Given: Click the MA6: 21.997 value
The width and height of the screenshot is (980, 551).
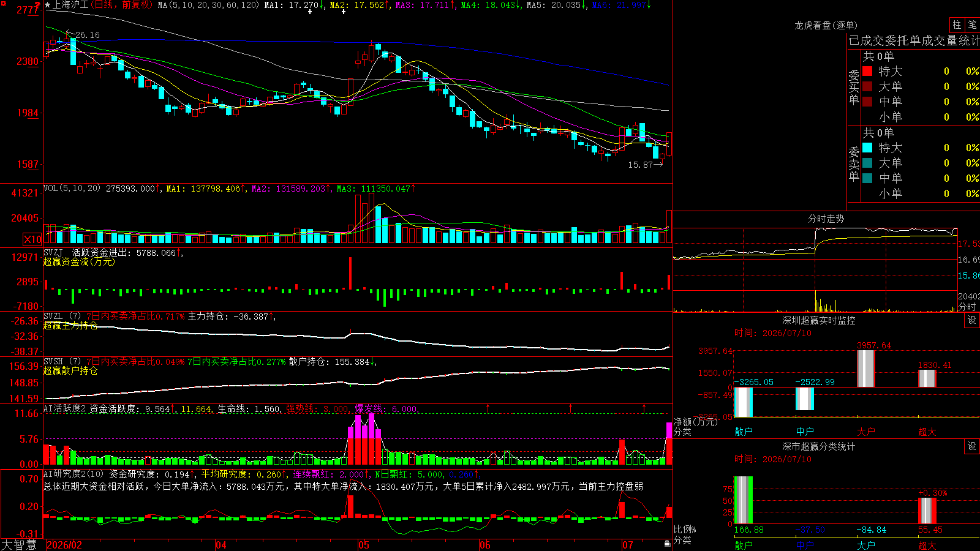Looking at the screenshot, I should pyautogui.click(x=621, y=5).
